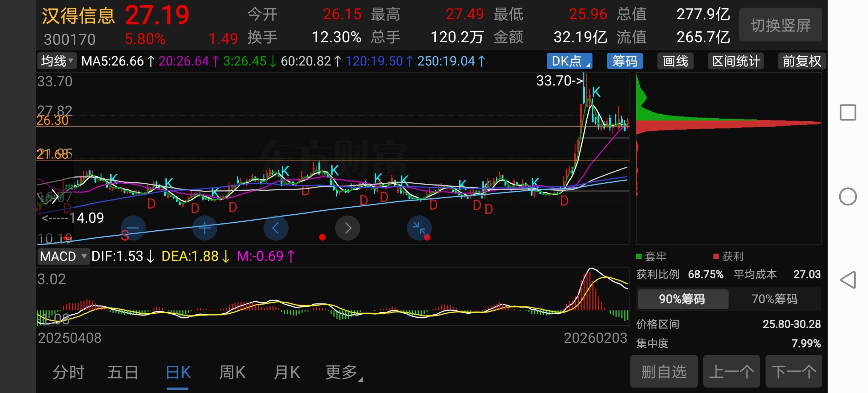Click 删自选 button
868x393 pixels.
[x=664, y=372]
